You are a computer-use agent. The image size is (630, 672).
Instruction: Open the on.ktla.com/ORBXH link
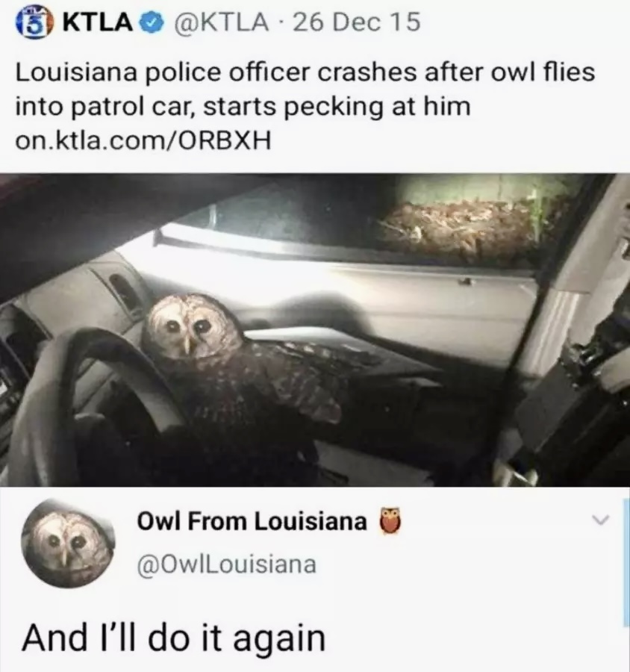coord(143,140)
